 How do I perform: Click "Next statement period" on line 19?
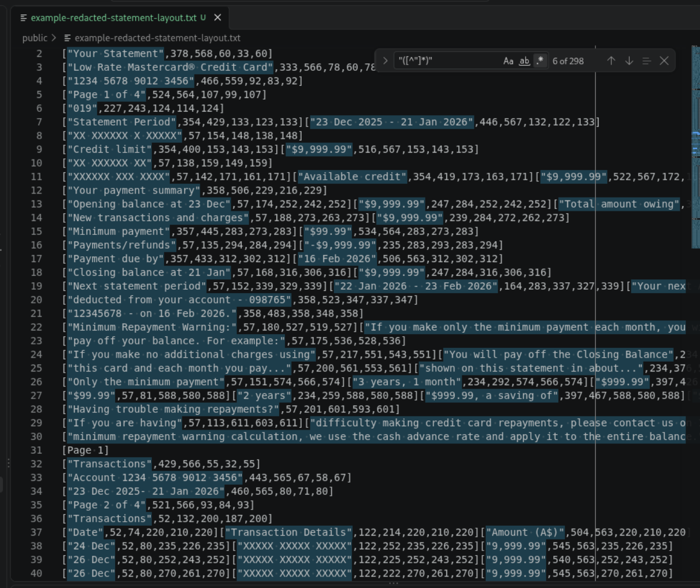[x=137, y=286]
